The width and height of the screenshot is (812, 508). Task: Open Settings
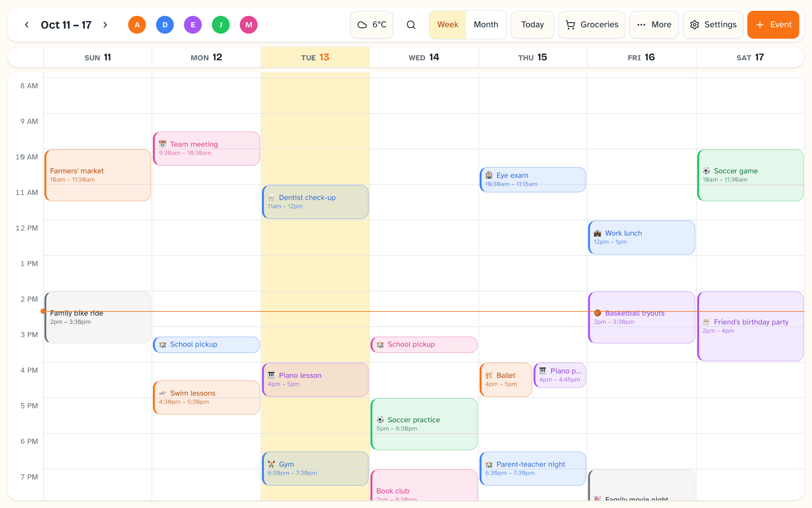[x=713, y=24]
